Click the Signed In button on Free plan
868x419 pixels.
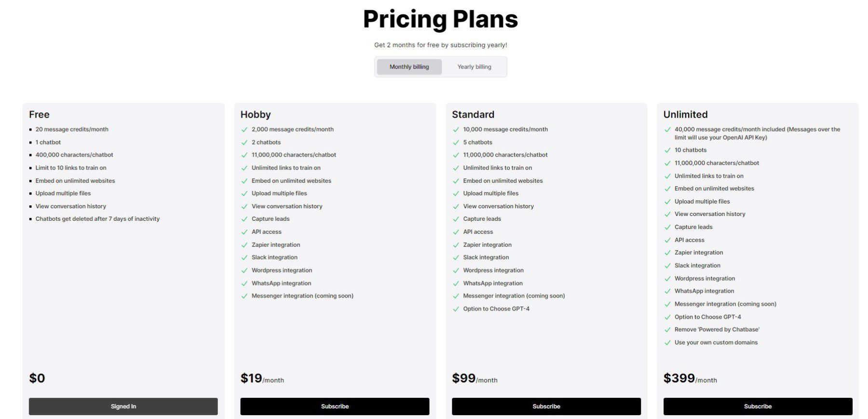tap(123, 406)
